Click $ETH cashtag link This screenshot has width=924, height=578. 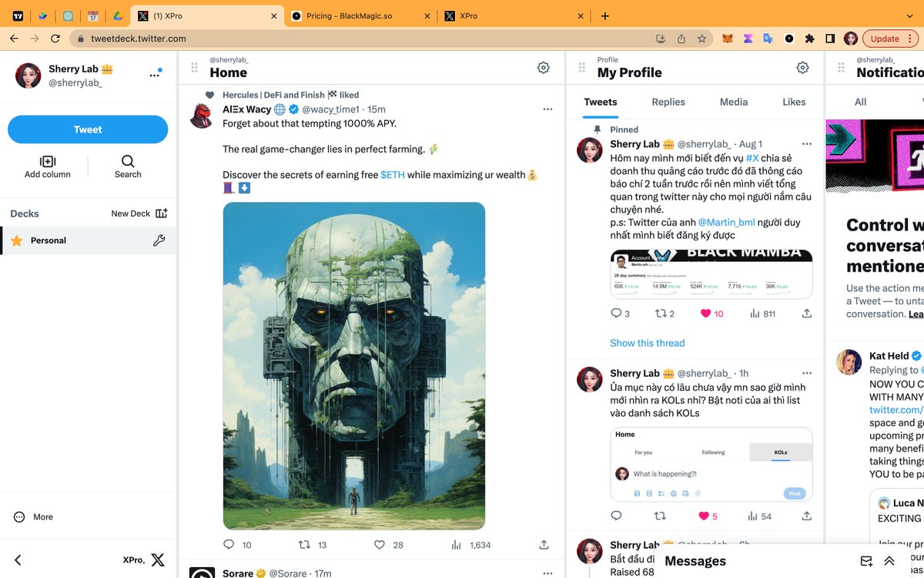[x=393, y=175]
